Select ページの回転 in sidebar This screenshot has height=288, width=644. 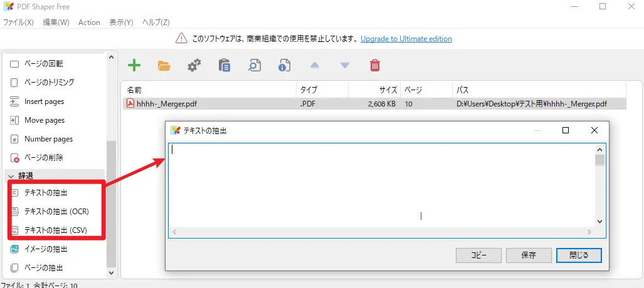click(x=43, y=64)
